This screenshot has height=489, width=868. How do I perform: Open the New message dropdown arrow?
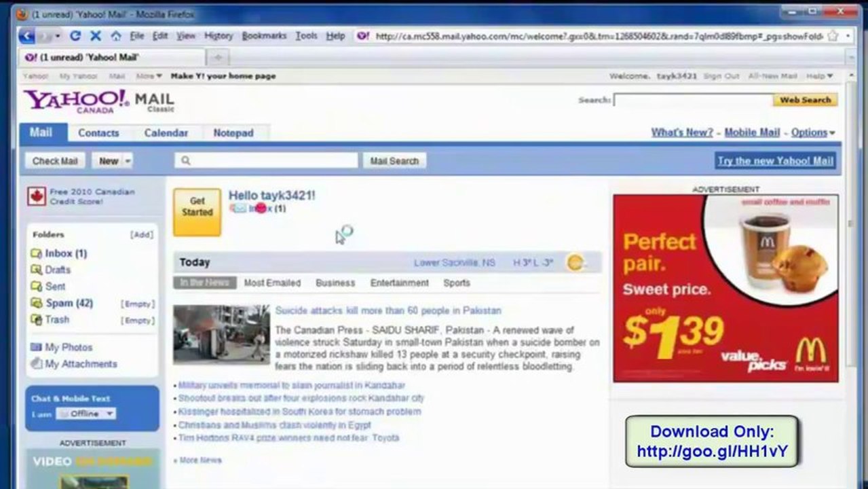click(x=127, y=161)
